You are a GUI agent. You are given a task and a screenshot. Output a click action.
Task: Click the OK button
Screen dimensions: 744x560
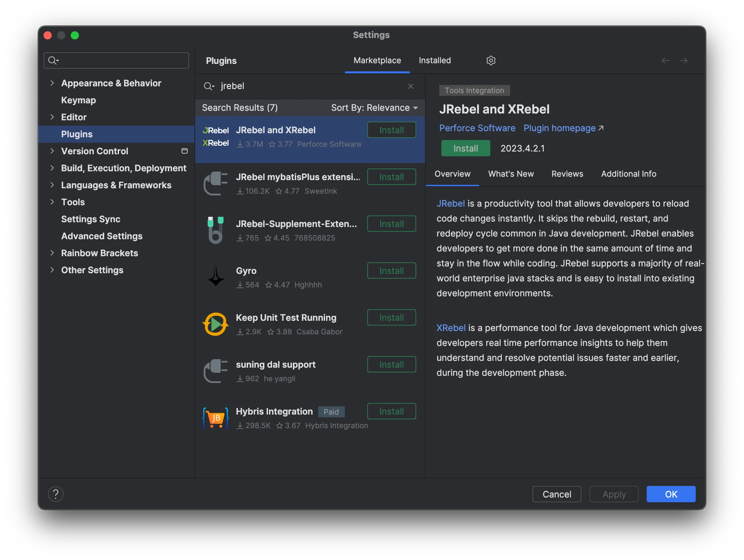click(x=671, y=494)
